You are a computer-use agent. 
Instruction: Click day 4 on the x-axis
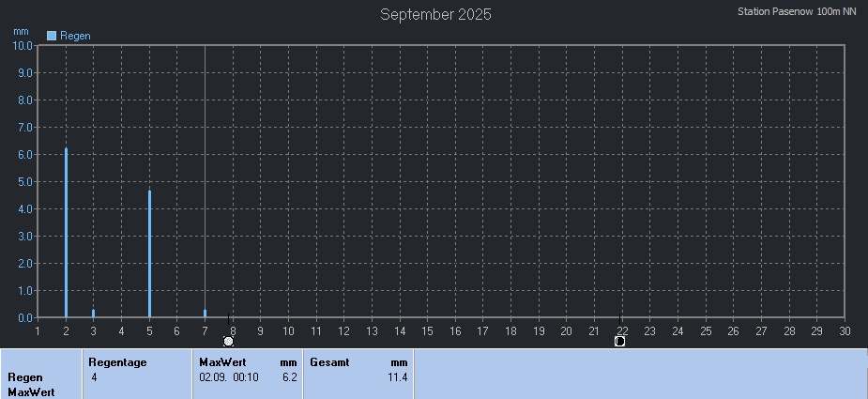121,331
